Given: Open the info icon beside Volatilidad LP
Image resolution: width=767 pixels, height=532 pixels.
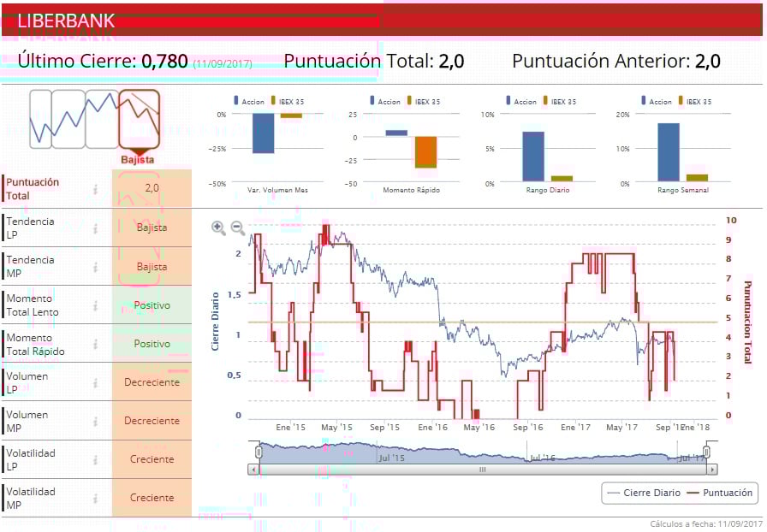Looking at the screenshot, I should pyautogui.click(x=95, y=459).
